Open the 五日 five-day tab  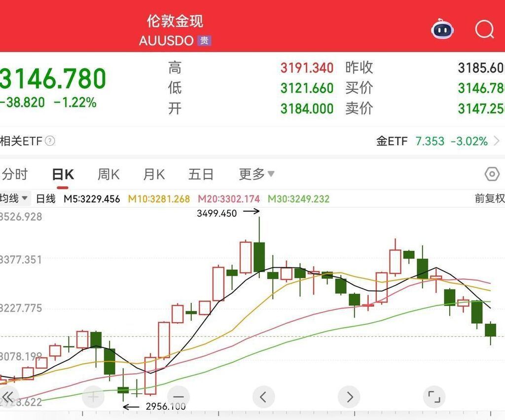pos(201,174)
